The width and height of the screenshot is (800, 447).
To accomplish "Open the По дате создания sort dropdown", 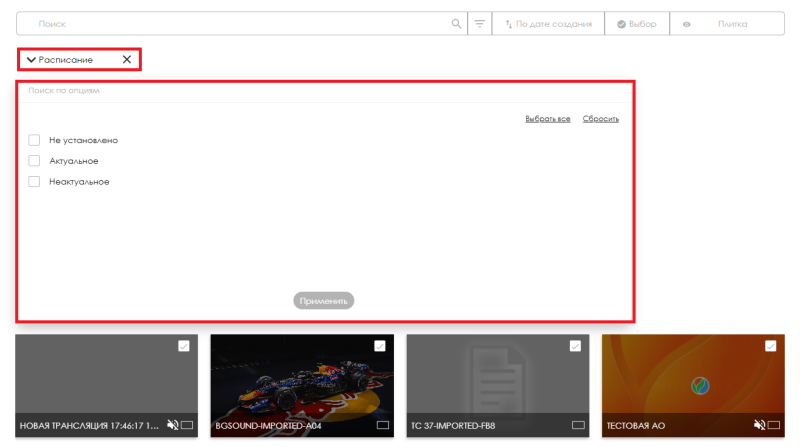I will (549, 24).
